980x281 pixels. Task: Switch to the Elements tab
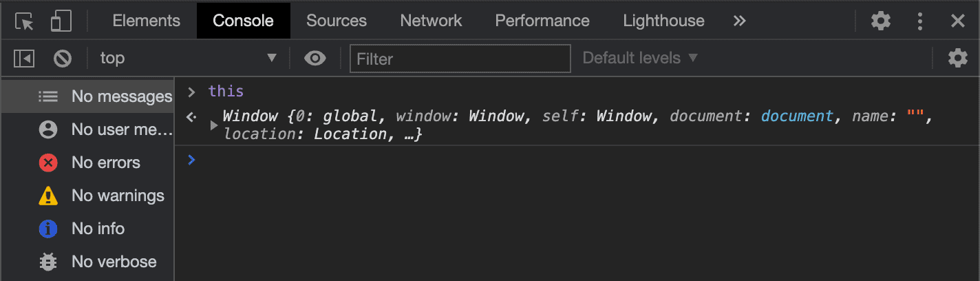(x=146, y=21)
